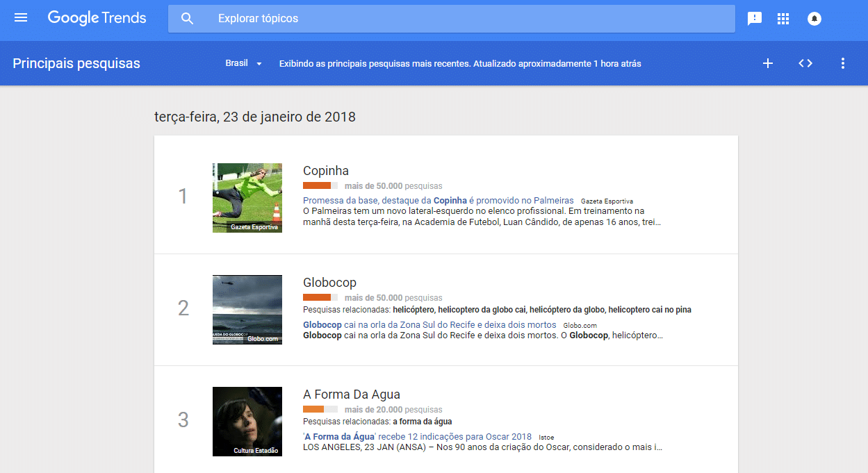
Task: Open the send feedback icon
Action: 754,19
